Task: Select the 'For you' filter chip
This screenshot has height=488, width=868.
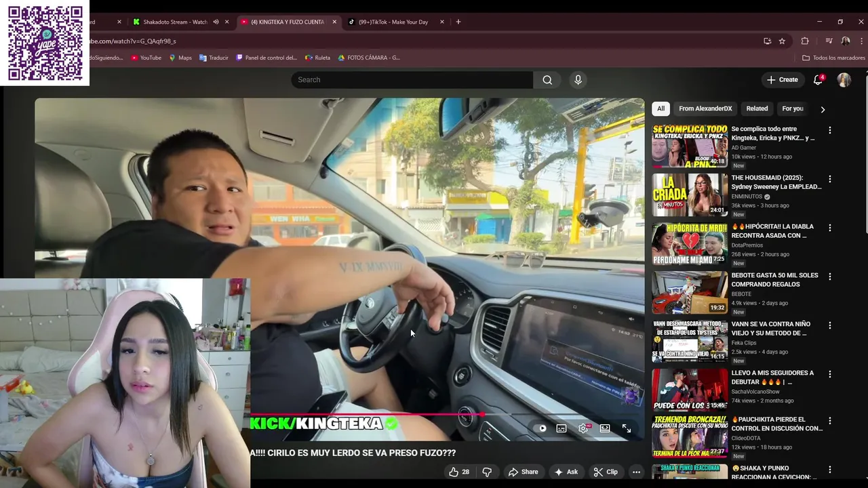Action: coord(793,108)
